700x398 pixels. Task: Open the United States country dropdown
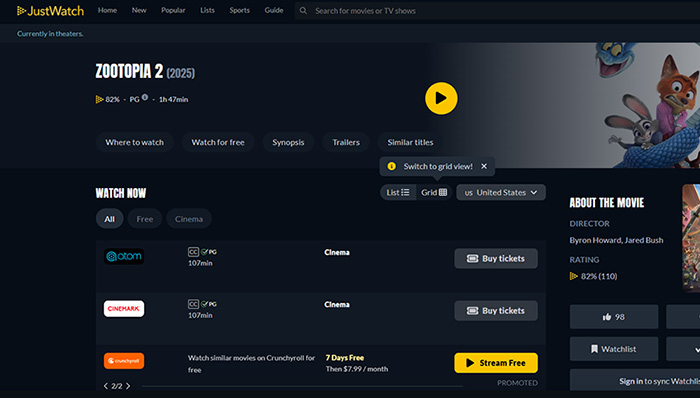coord(501,192)
